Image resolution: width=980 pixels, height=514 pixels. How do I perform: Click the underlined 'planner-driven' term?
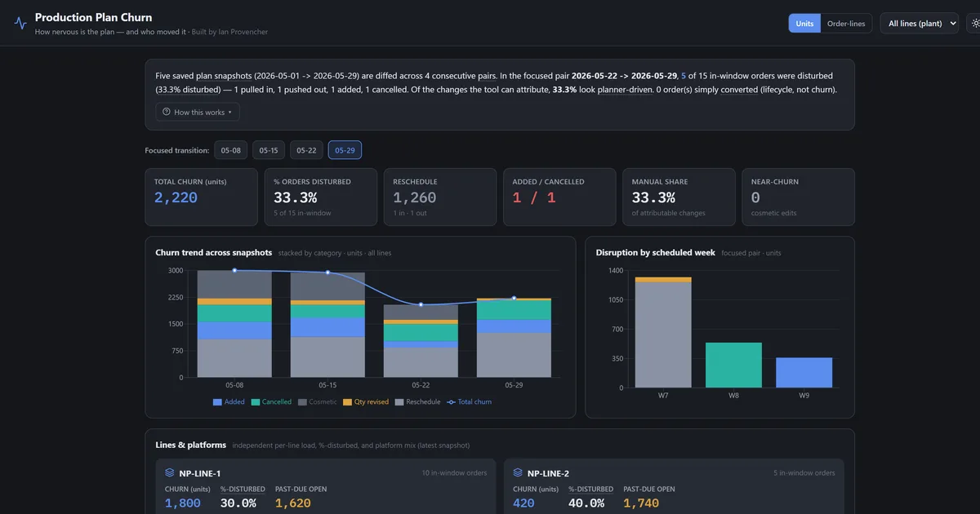coord(625,90)
